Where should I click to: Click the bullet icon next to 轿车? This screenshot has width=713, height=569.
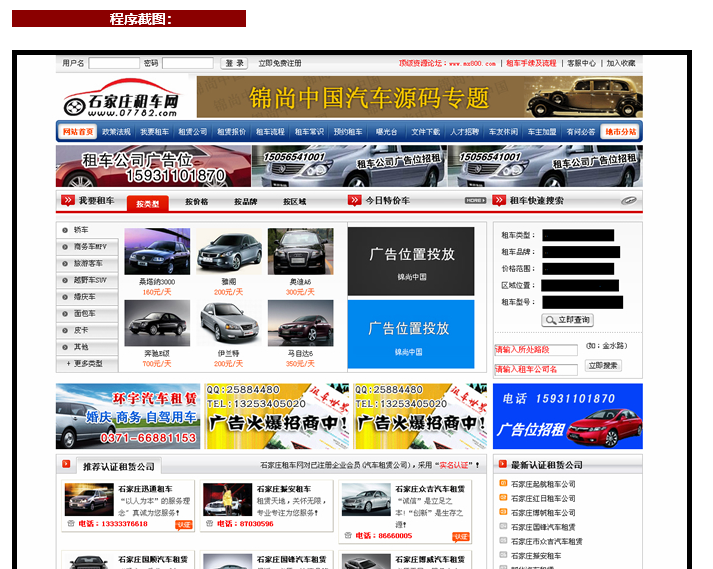click(x=65, y=230)
